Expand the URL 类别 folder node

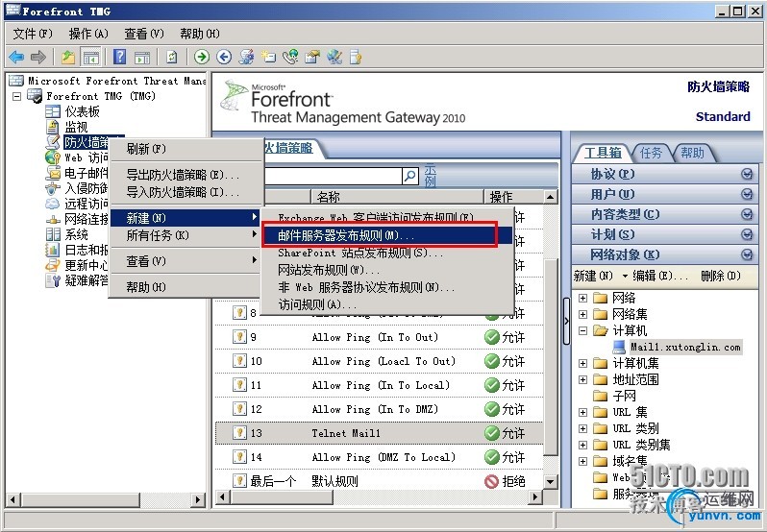point(582,428)
